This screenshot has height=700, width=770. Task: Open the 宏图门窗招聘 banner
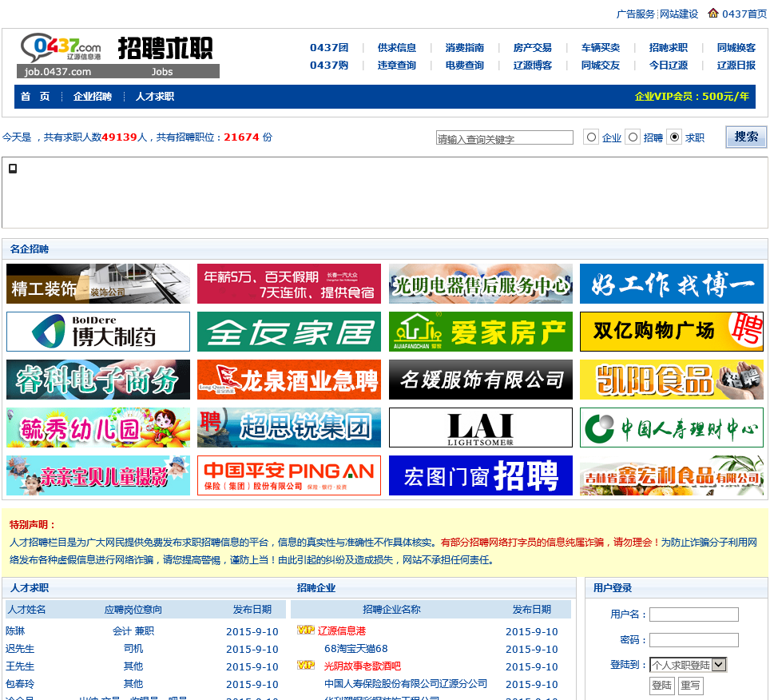pos(480,475)
